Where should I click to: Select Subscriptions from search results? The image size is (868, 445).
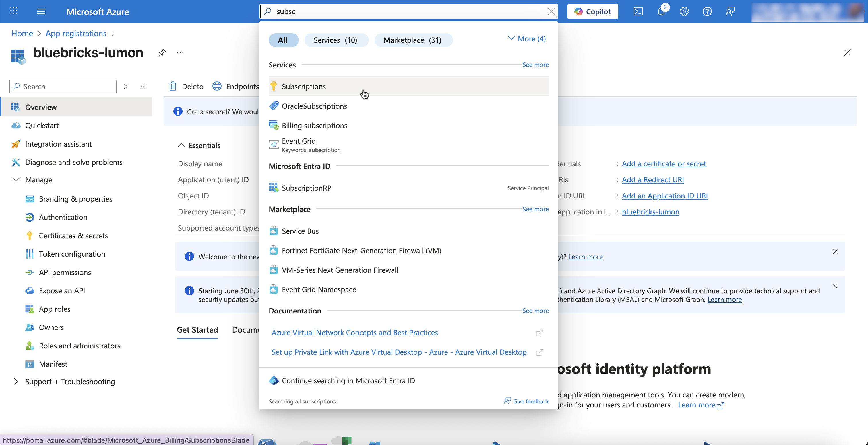pyautogui.click(x=304, y=87)
